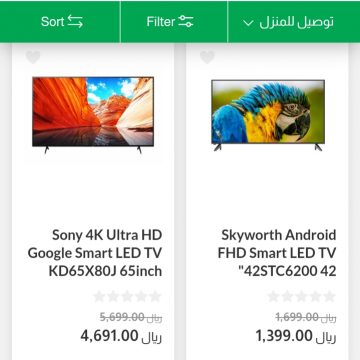Open the Sony TV product image

point(93,115)
